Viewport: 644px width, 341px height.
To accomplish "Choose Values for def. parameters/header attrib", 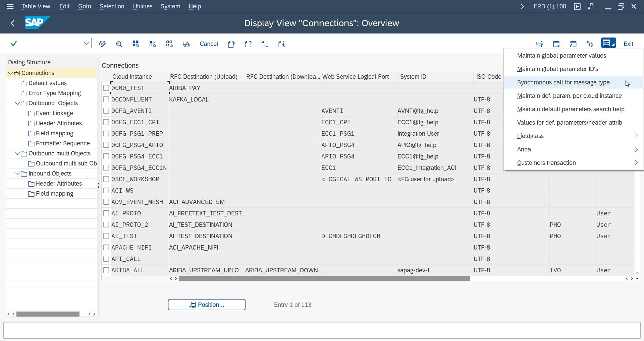I will coord(574,123).
